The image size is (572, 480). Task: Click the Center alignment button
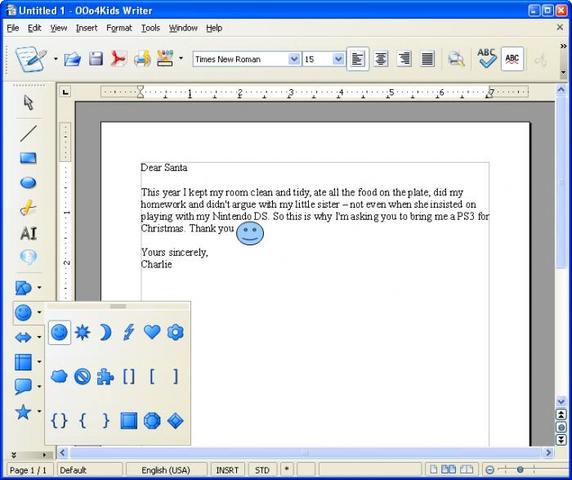pyautogui.click(x=381, y=59)
